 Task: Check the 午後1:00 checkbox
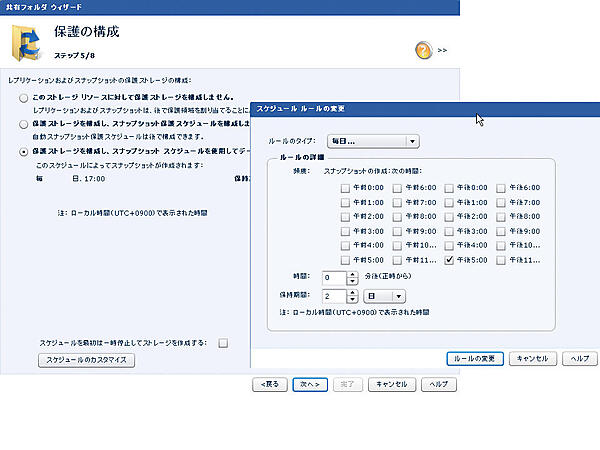point(449,203)
